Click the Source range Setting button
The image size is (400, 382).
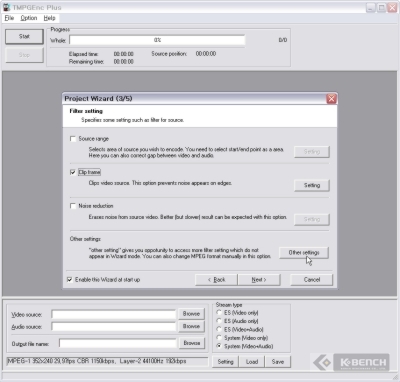click(312, 152)
